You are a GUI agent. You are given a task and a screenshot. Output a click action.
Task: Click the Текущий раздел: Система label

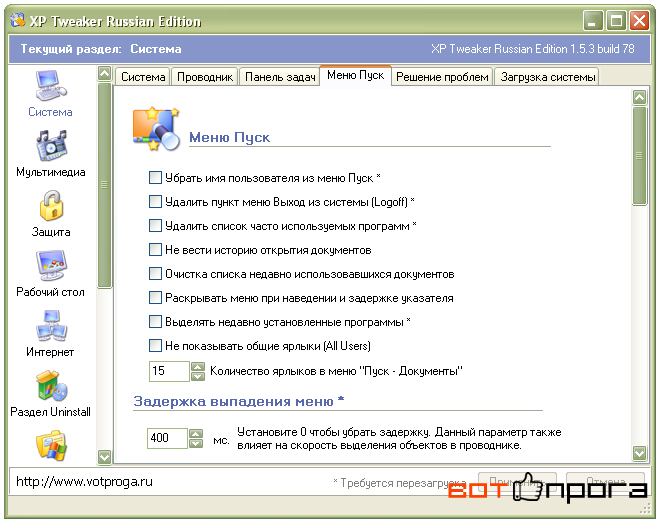(101, 49)
